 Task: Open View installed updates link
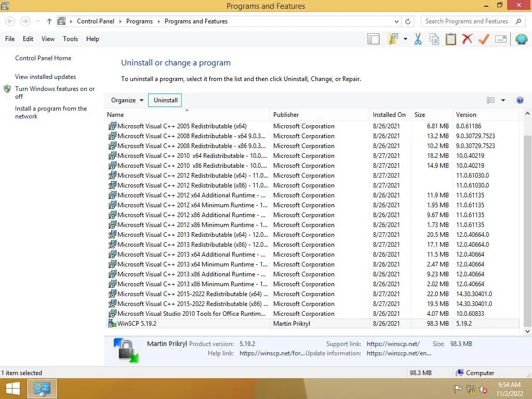[x=46, y=77]
